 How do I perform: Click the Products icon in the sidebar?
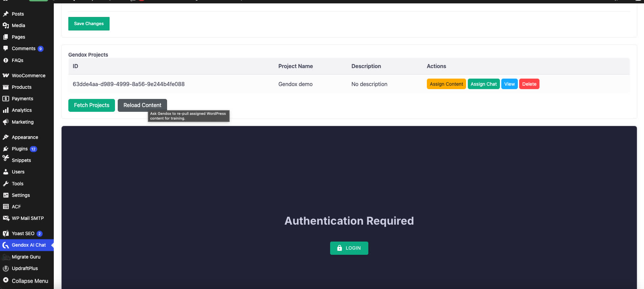coord(6,87)
